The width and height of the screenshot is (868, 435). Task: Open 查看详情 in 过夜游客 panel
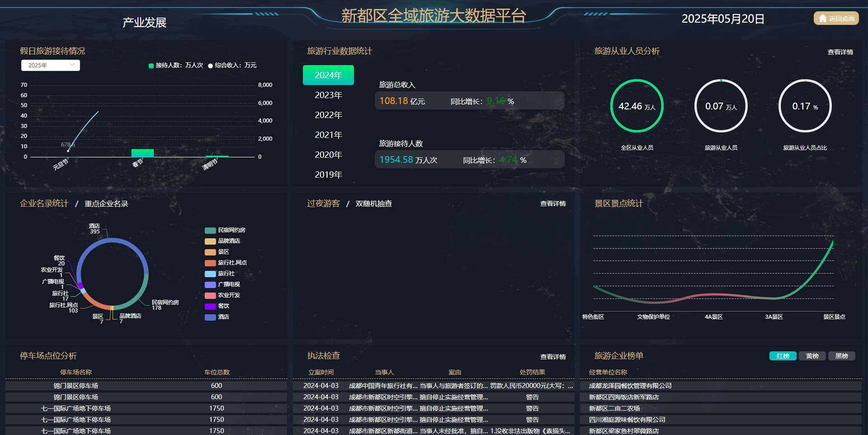[x=552, y=204]
